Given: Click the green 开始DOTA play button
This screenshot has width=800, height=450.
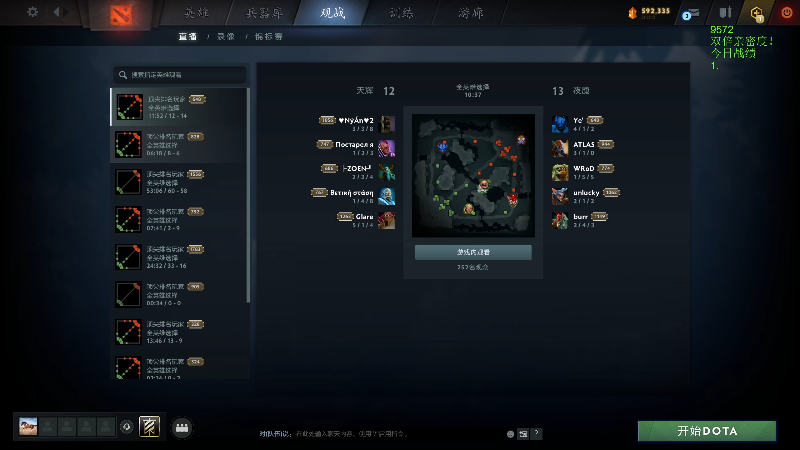Looking at the screenshot, I should pyautogui.click(x=707, y=431).
